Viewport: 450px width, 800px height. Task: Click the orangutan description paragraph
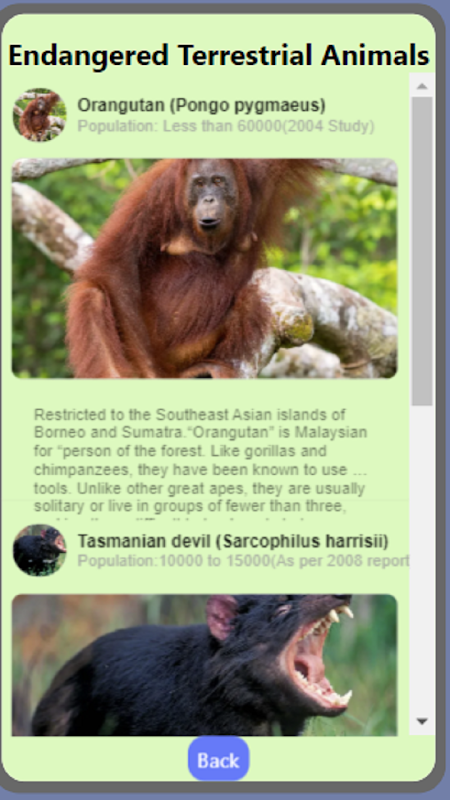pyautogui.click(x=201, y=460)
